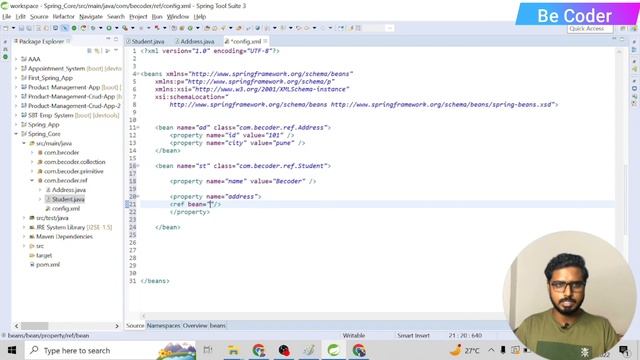Expand the JRE System Library node
Viewport: 640px width, 360px height.
point(24,227)
